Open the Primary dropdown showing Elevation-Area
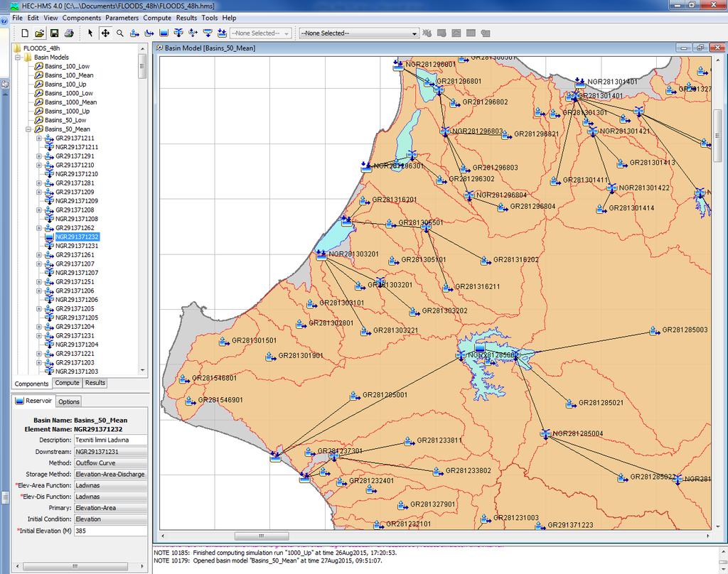Screen dimensions: 728x574 [x=110, y=508]
